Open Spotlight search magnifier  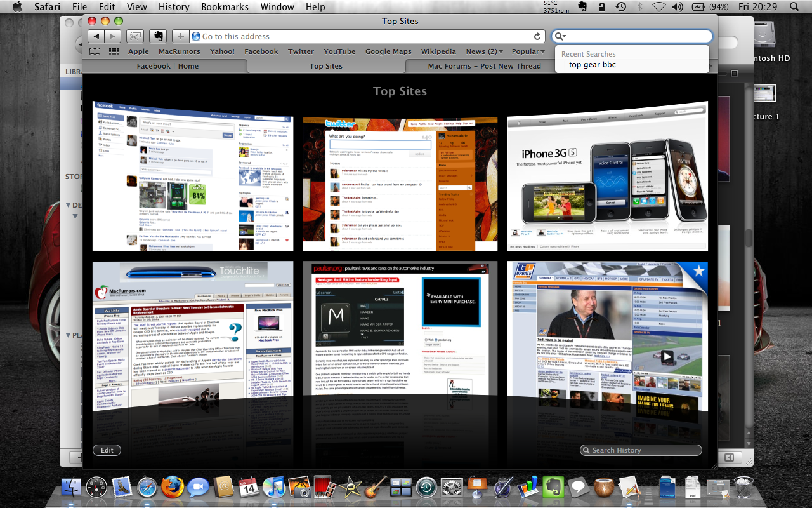pyautogui.click(x=794, y=7)
